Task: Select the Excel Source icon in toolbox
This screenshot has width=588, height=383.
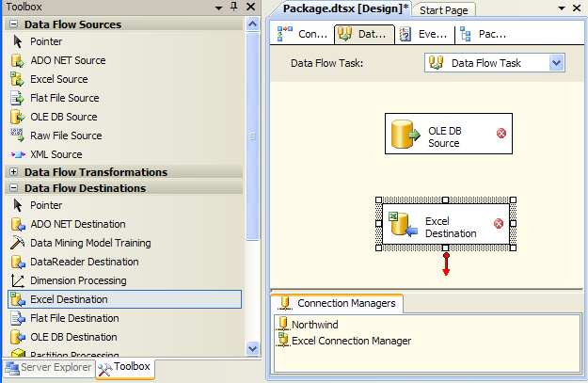Action: (17, 79)
